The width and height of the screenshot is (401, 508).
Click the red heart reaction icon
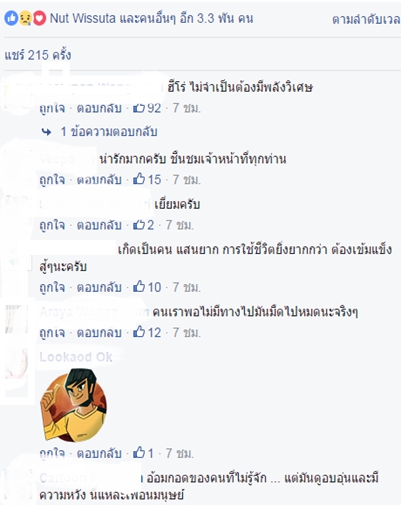pos(39,19)
